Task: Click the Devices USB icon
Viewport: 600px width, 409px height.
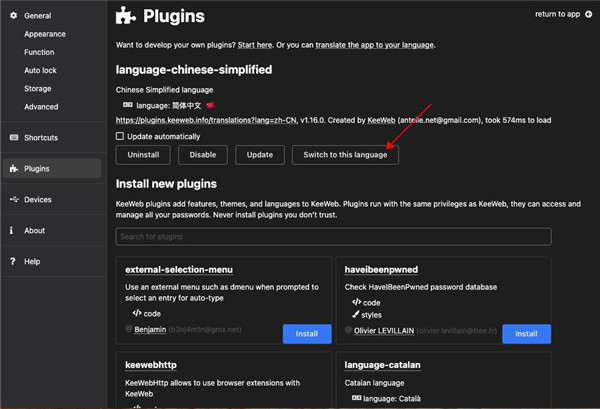Action: point(14,199)
